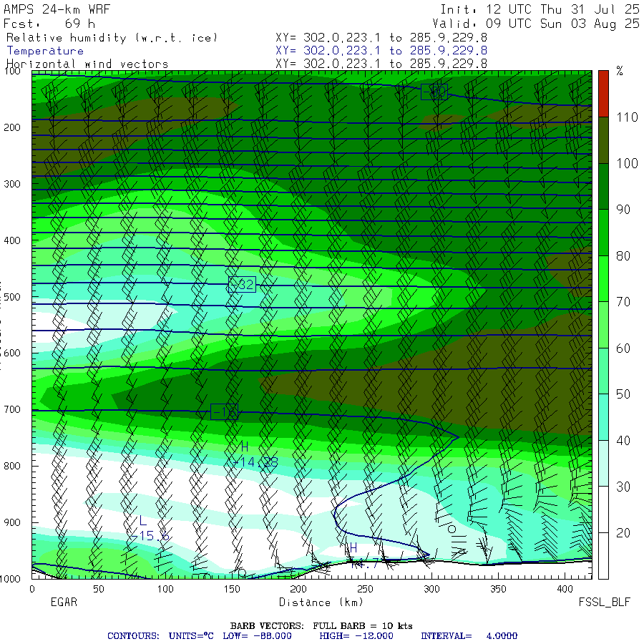Click the '50' colorbar label
The height and width of the screenshot is (644, 644).
tap(623, 395)
